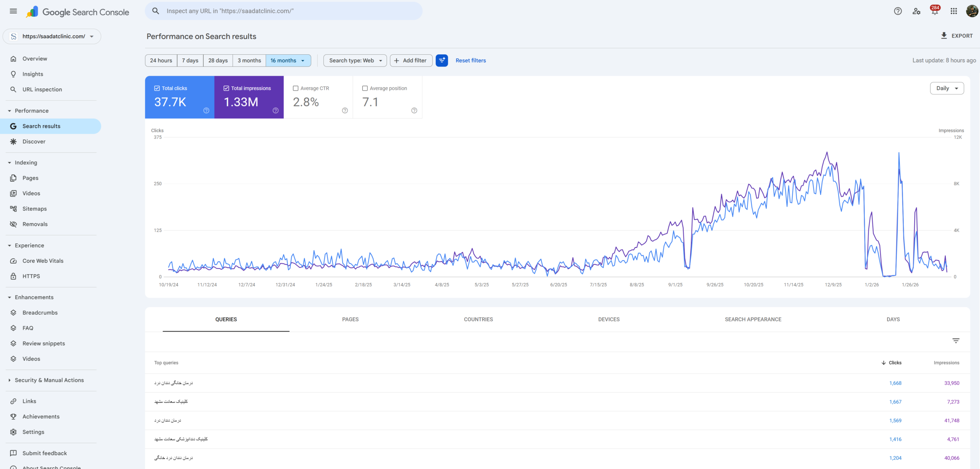980x469 pixels.
Task: Open the Google apps grid
Action: tap(954, 11)
